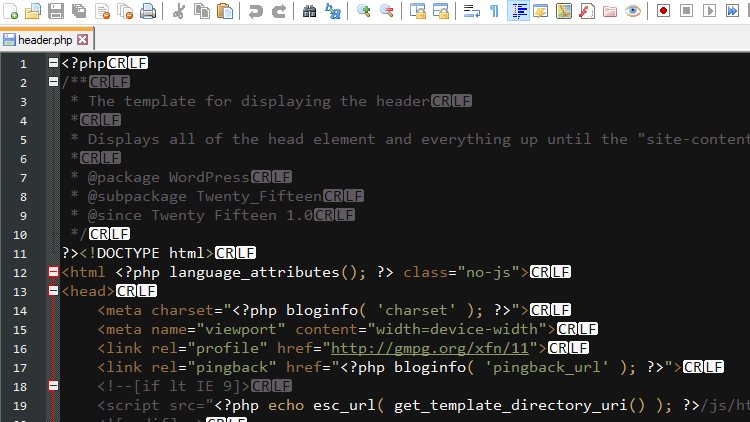This screenshot has height=422, width=750.
Task: Toggle word wrap
Action: pos(472,11)
